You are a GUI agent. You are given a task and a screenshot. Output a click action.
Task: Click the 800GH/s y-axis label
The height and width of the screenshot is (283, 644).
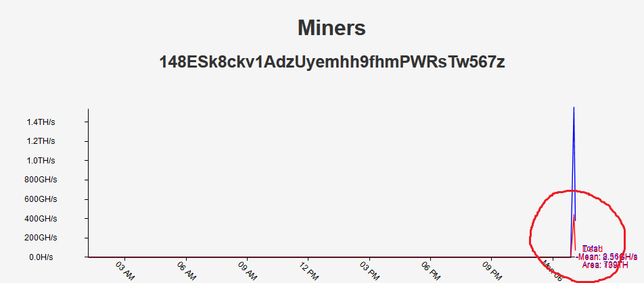40,180
